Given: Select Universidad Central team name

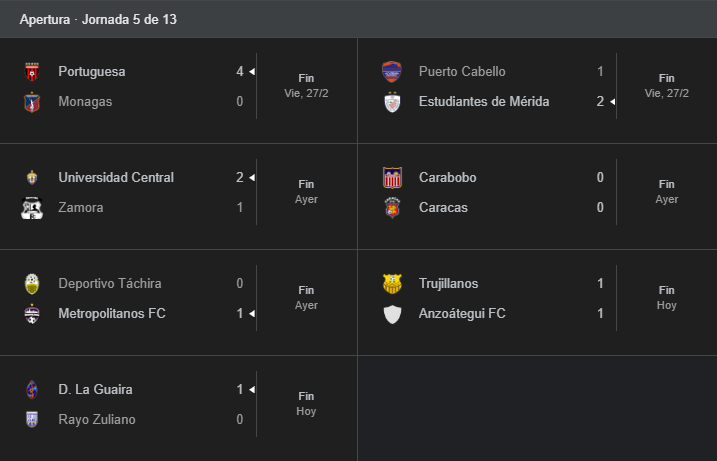Looking at the screenshot, I should 116,178.
